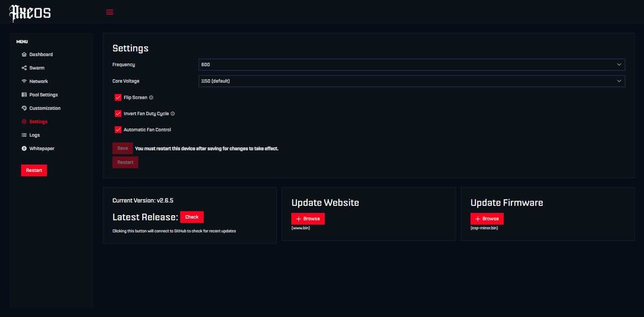Screen dimensions: 644x317
Task: Go to Swarm page
Action: [x=37, y=68]
